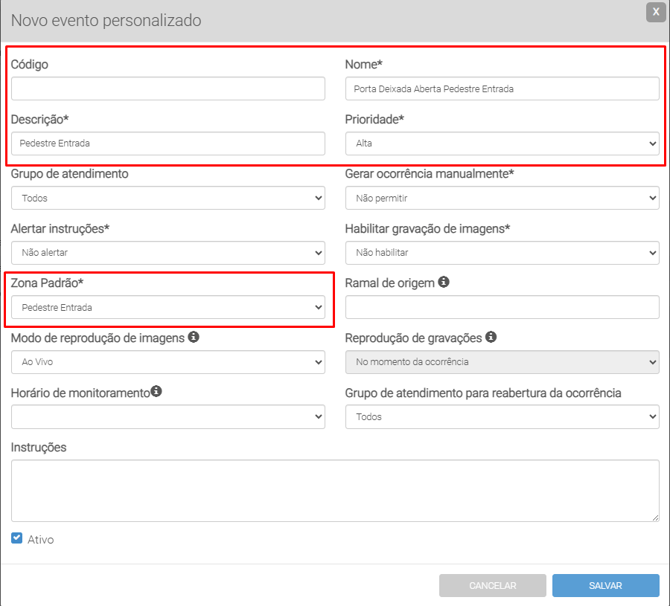Image resolution: width=670 pixels, height=606 pixels.
Task: Open the reabertura da ocorrência group dropdown
Action: click(502, 416)
